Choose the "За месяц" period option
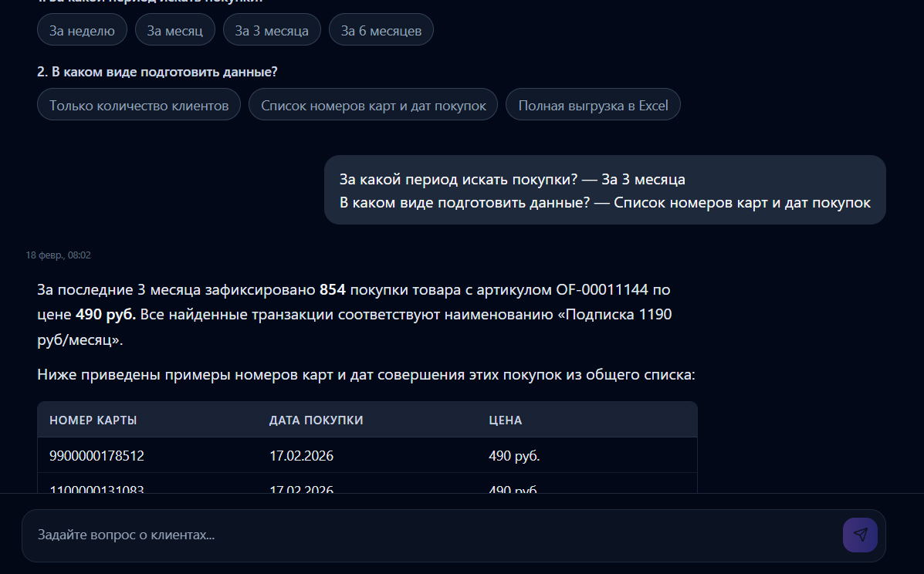924x574 pixels. [x=174, y=30]
